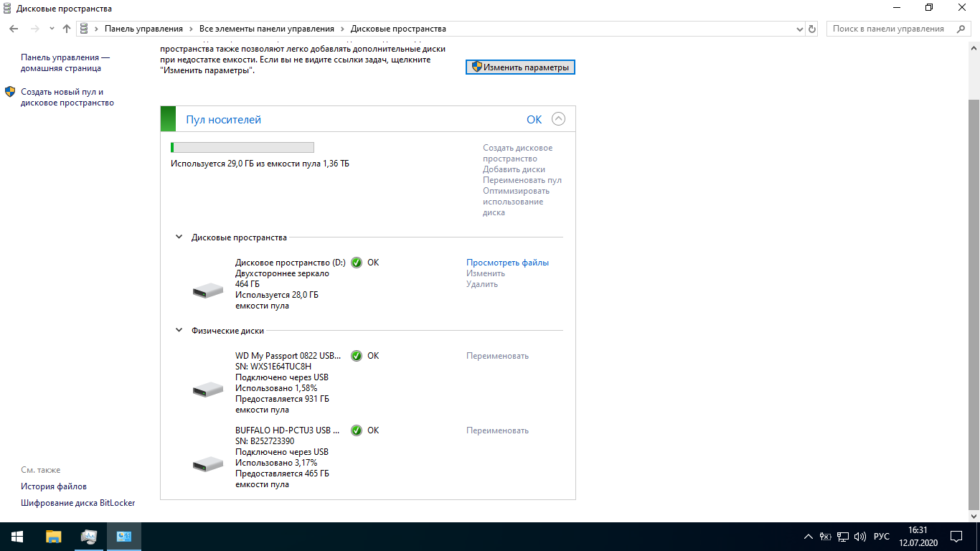Open the Просмотреть файлы link
Image resolution: width=980 pixels, height=551 pixels.
coord(508,263)
